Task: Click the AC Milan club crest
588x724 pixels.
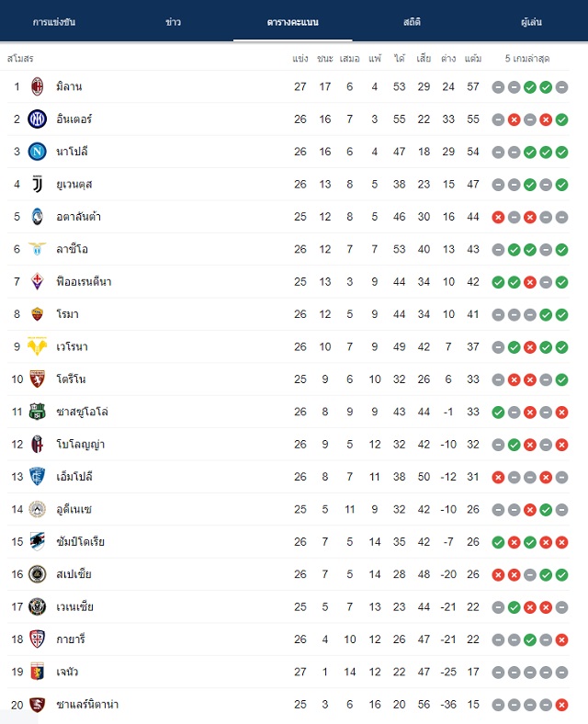Action: click(38, 86)
